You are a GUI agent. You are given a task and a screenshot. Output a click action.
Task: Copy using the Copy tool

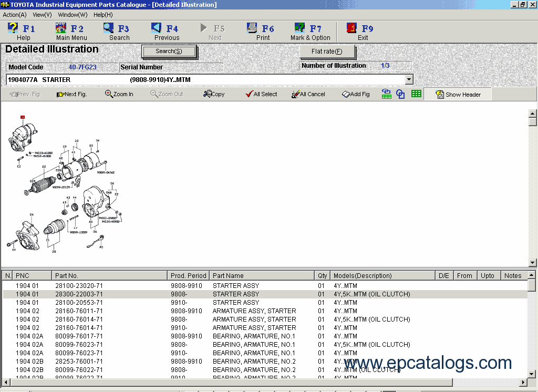214,94
